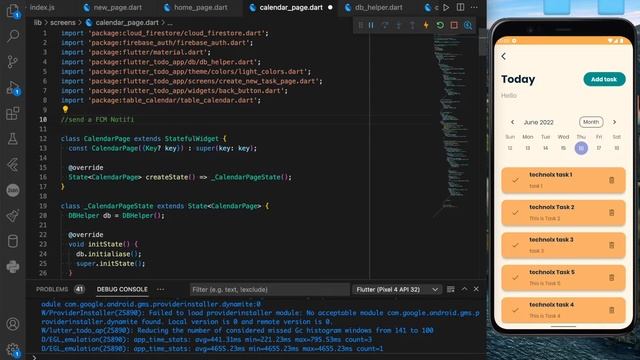Viewport: 640px width, 360px height.
Task: Open the PROBLEMS panel tab
Action: pos(52,289)
